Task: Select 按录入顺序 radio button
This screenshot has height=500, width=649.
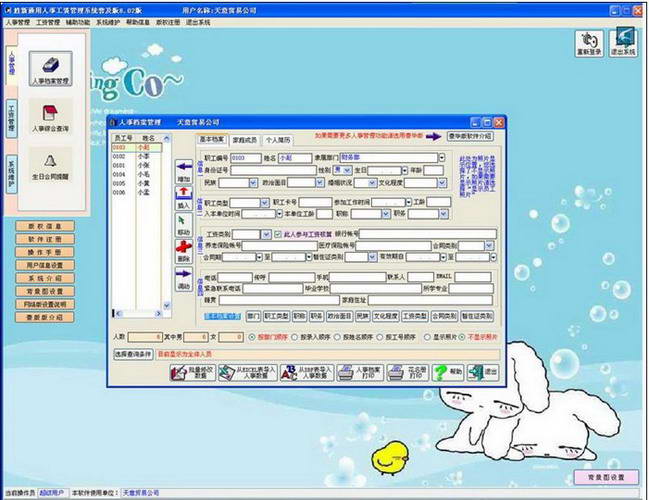Action: tap(295, 337)
